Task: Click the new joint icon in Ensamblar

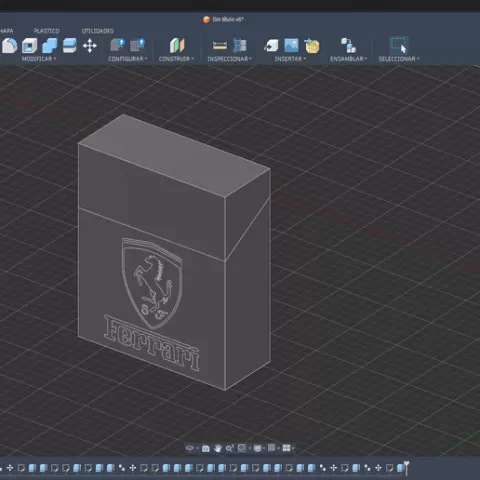Action: pyautogui.click(x=348, y=45)
